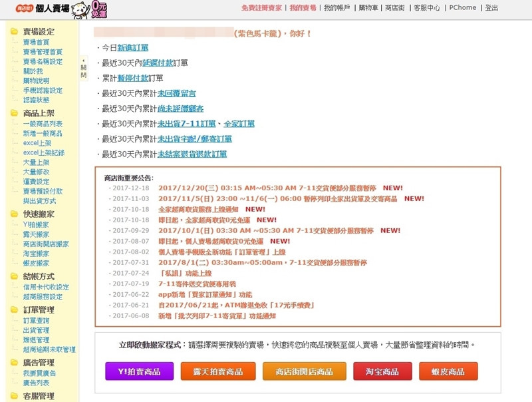The width and height of the screenshot is (532, 402).
Task: Open 淘宝搬家 in the sidebar
Action: point(36,254)
